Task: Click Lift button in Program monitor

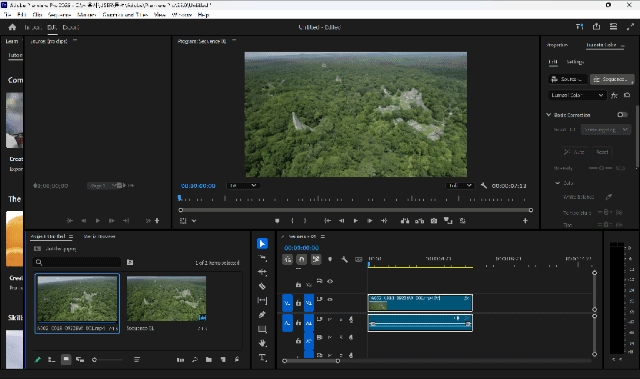Action: tap(404, 221)
